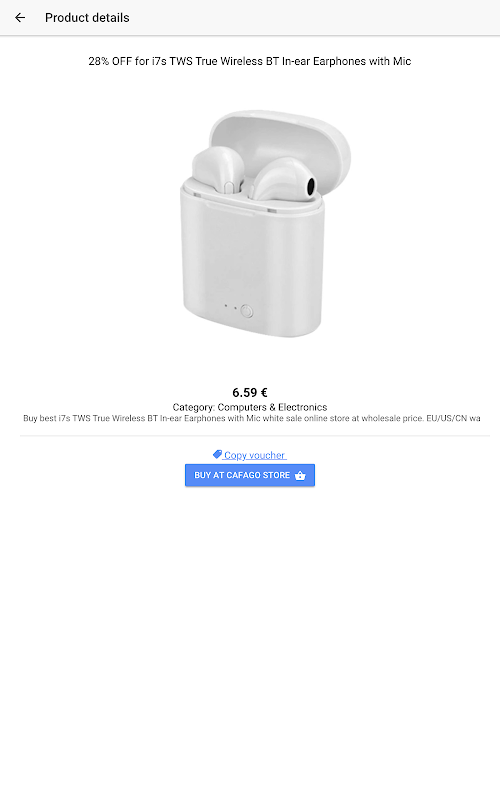Click the shopping basket icon on the buy button

coord(300,476)
